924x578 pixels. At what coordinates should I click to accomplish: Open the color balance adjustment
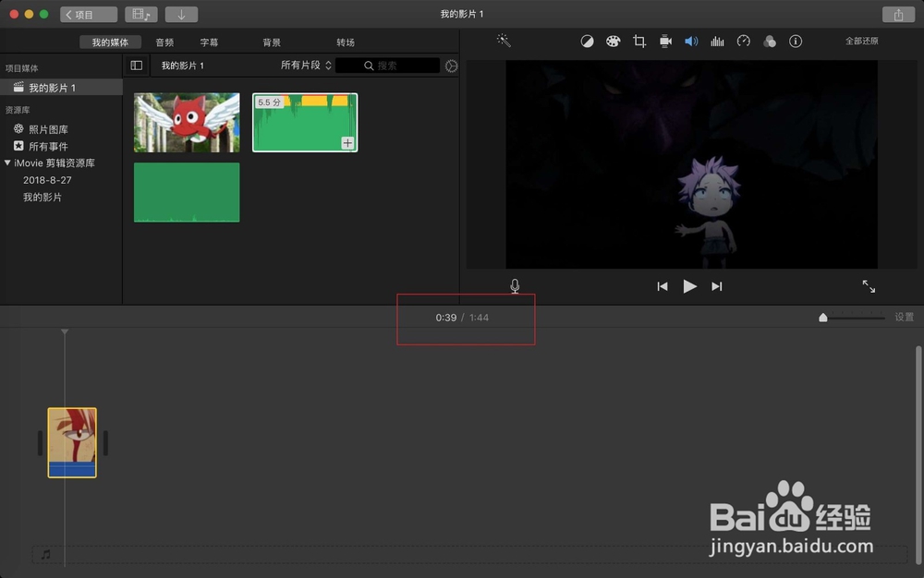click(587, 42)
